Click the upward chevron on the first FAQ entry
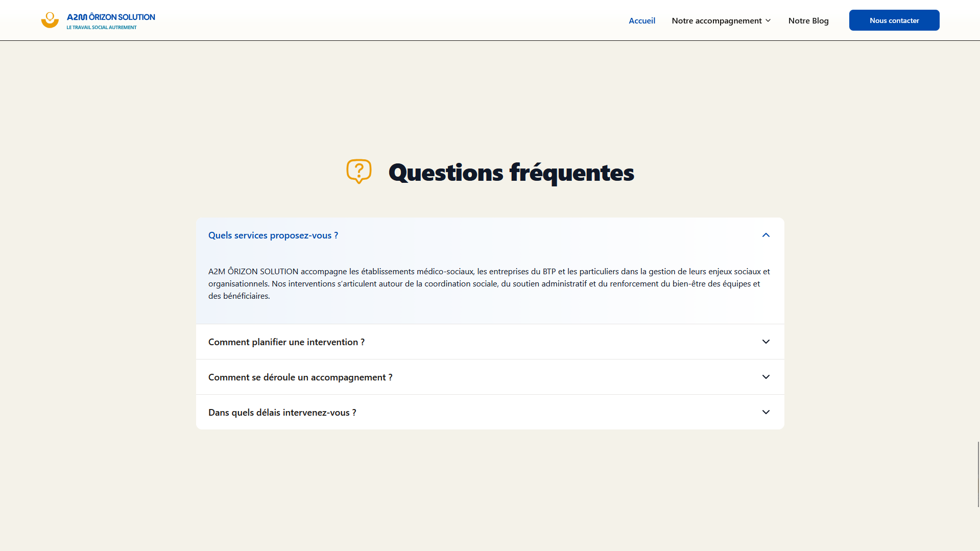Screen dimensions: 980x551 tap(766, 235)
